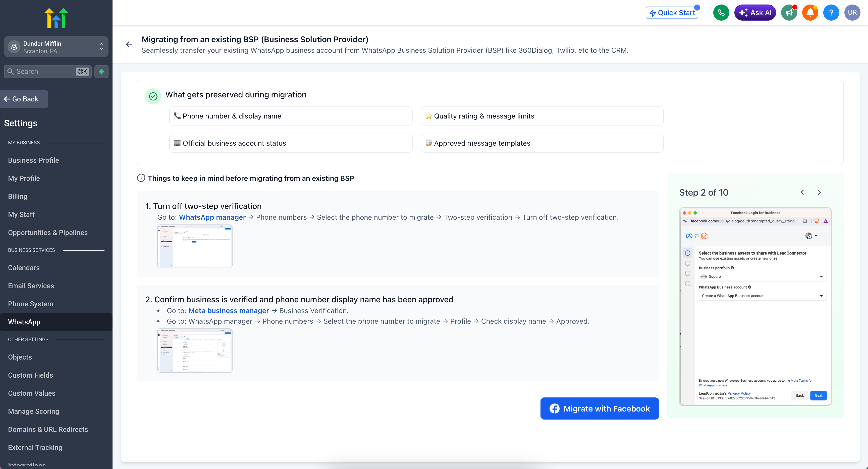The image size is (868, 469).
Task: Open the Meta business manager link
Action: point(229,311)
